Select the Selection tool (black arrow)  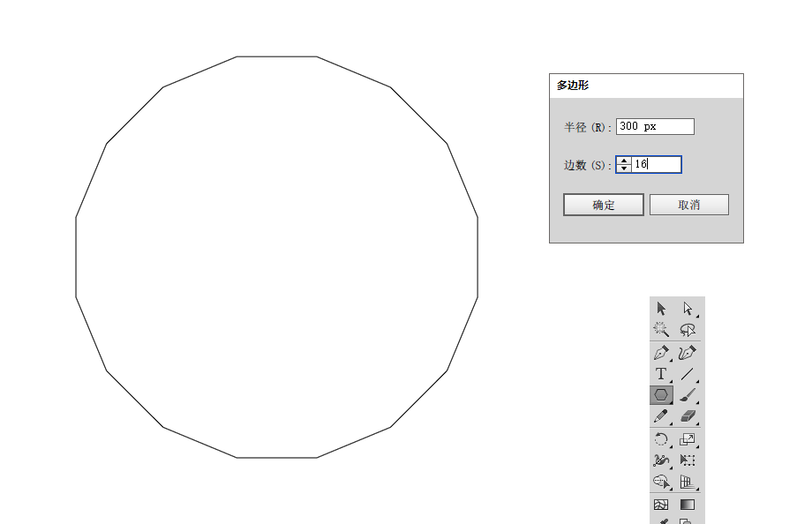pos(661,309)
